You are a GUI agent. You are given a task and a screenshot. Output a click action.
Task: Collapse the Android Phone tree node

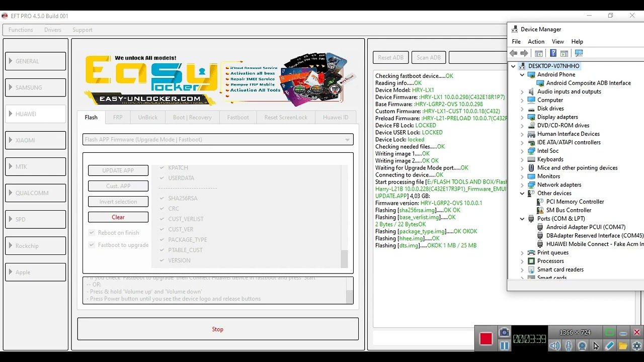522,74
